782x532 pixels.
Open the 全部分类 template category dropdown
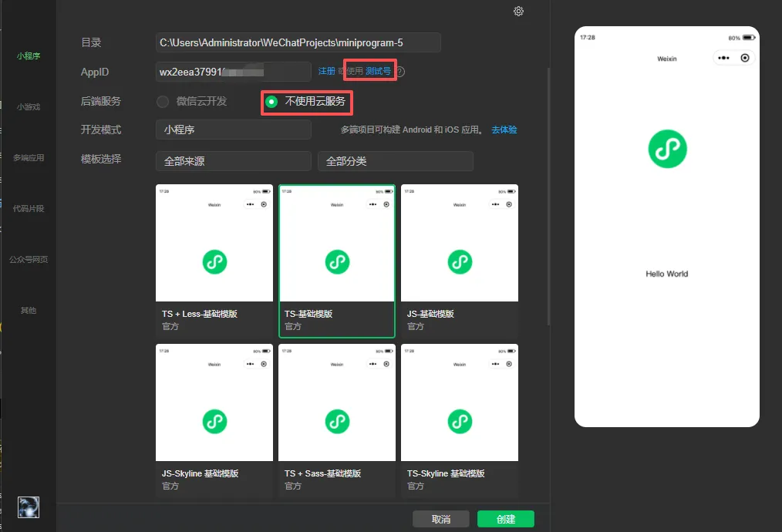point(396,161)
